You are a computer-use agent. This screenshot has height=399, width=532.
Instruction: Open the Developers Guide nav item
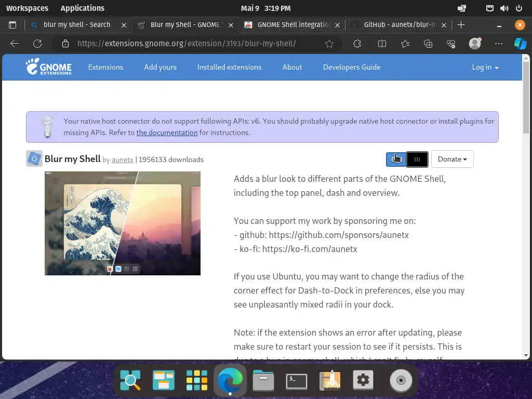352,67
